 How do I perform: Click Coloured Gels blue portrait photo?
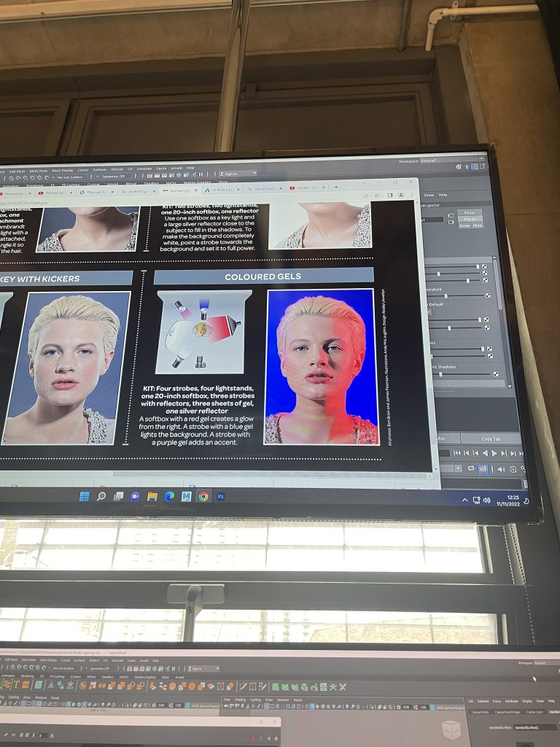(x=322, y=366)
